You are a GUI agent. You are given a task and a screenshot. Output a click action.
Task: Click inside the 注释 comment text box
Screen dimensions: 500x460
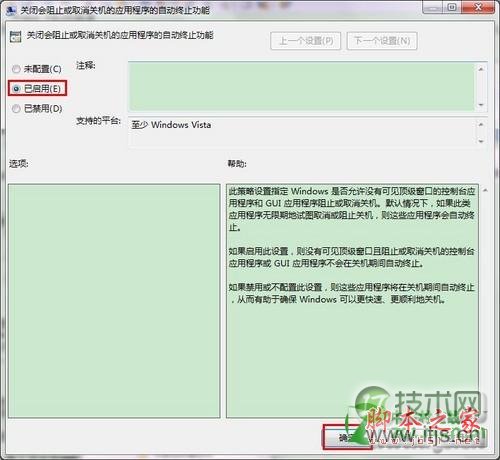coord(302,86)
